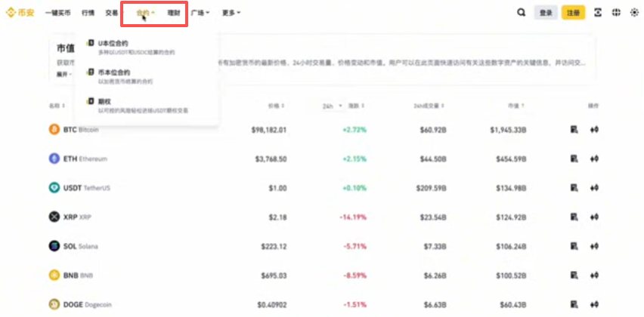Open the 交易 nav item

112,13
